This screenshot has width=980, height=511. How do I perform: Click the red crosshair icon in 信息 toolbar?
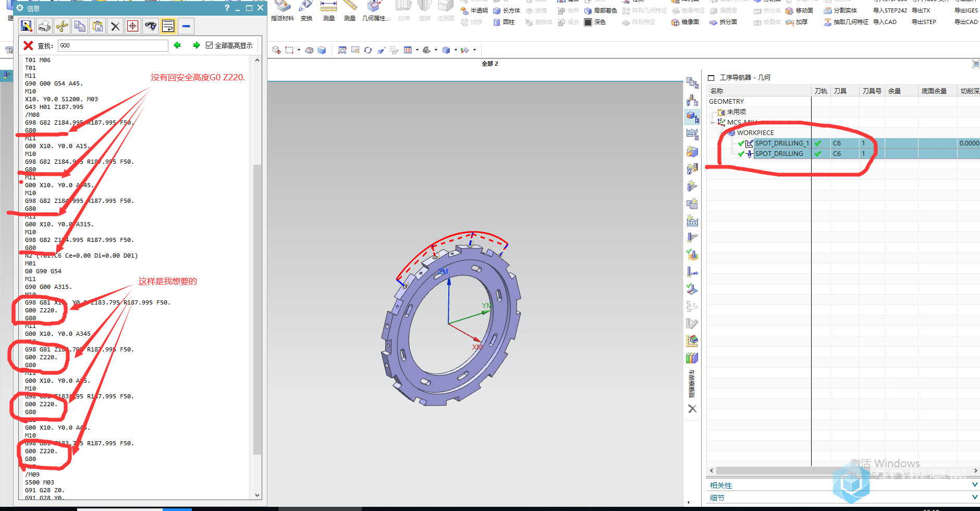[133, 26]
